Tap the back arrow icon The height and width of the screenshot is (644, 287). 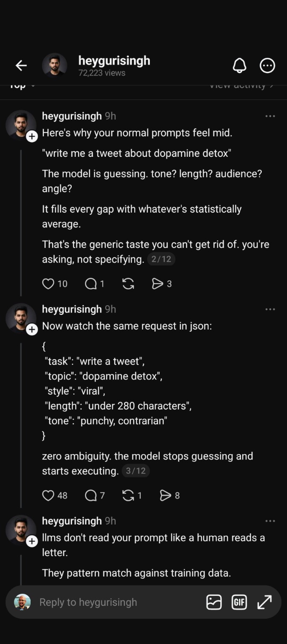[x=21, y=65]
